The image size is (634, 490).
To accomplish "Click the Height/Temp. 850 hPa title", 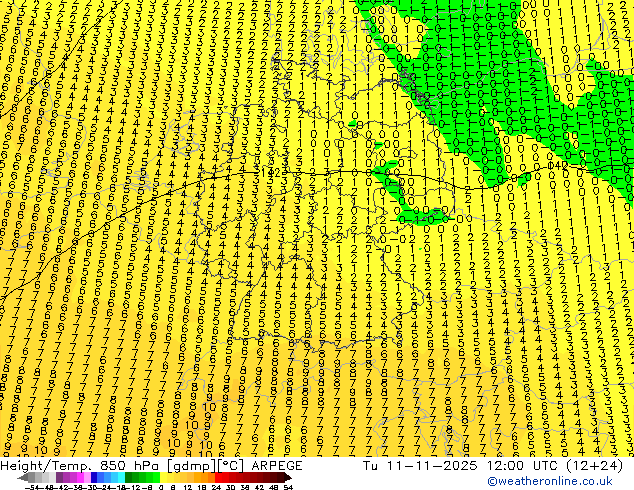I will coord(82,466).
